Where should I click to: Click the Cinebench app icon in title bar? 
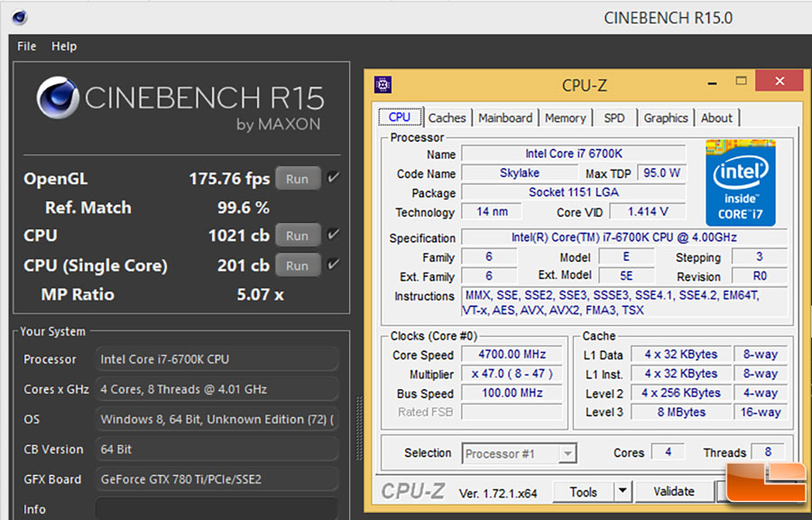(20, 18)
